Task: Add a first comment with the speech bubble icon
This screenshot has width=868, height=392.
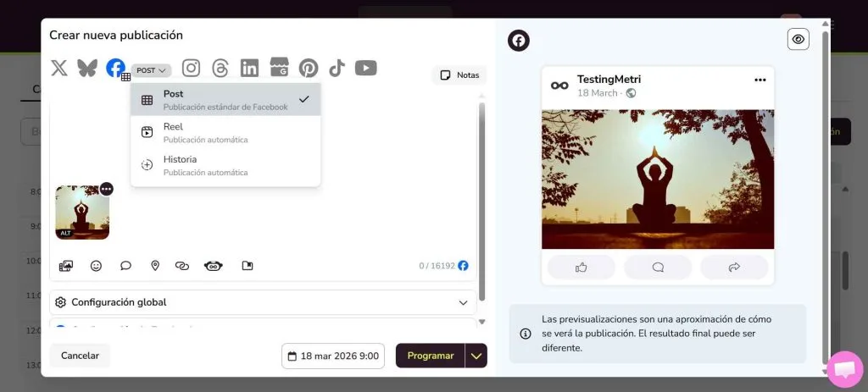Action: (125, 266)
